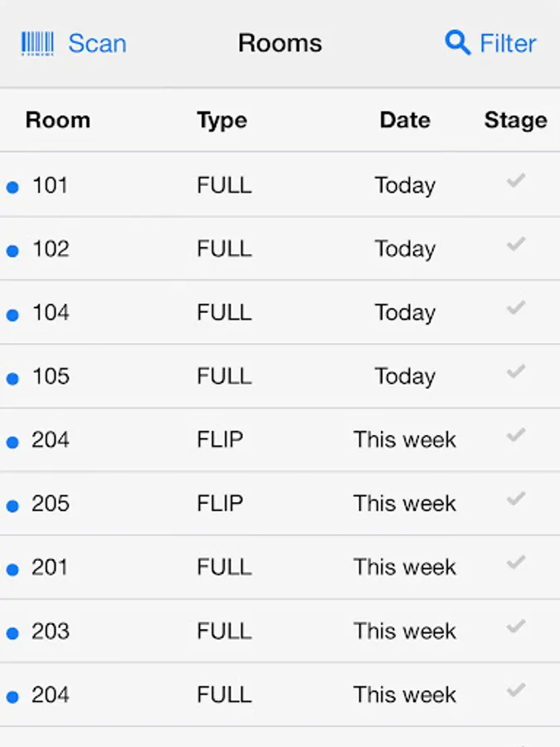Viewport: 560px width, 747px height.
Task: Toggle the stage checkmark for room 205
Action: click(x=516, y=499)
